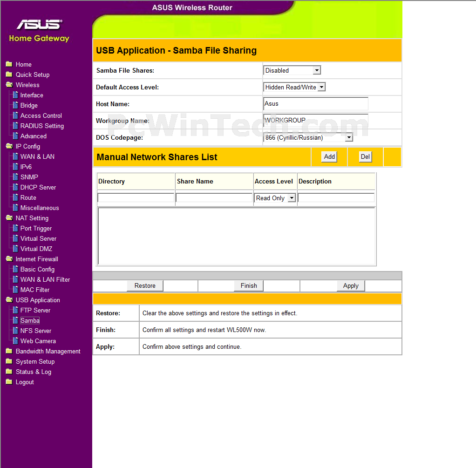Open the WAN & LAN Filter page
This screenshot has height=468, width=476.
pos(45,279)
